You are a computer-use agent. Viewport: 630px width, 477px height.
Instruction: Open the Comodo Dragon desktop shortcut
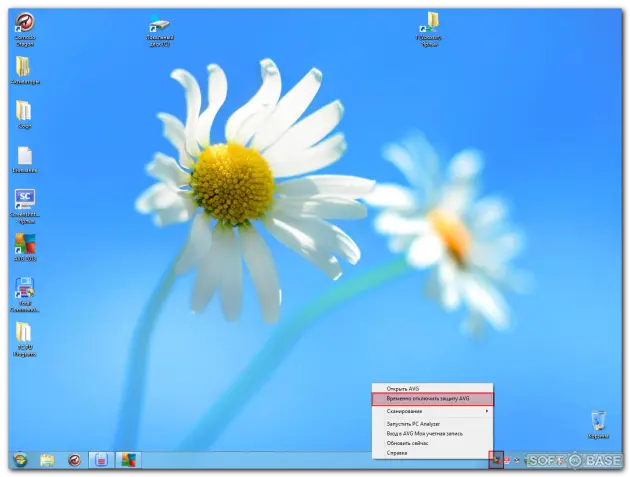[x=24, y=23]
